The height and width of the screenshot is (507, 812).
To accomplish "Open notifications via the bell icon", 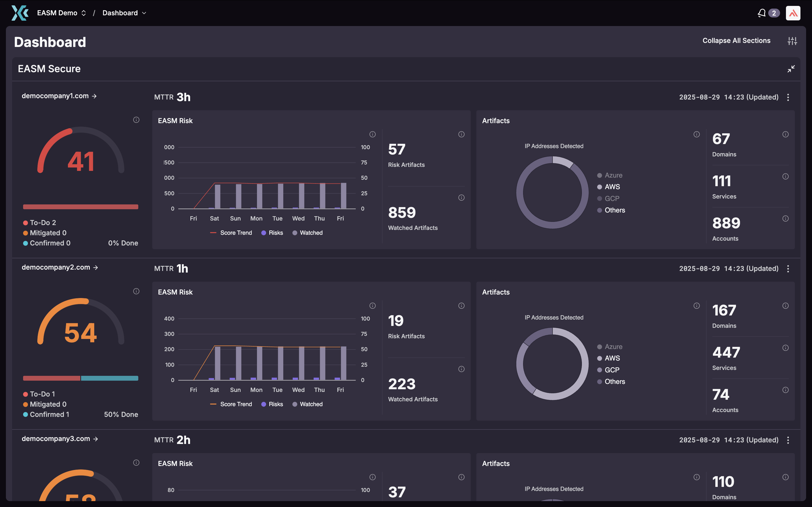I will click(x=762, y=13).
